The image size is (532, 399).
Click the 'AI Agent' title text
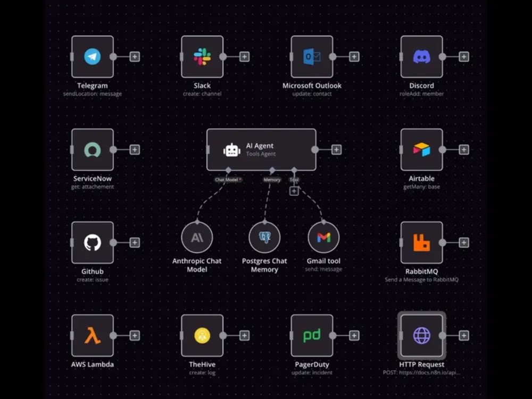click(260, 146)
